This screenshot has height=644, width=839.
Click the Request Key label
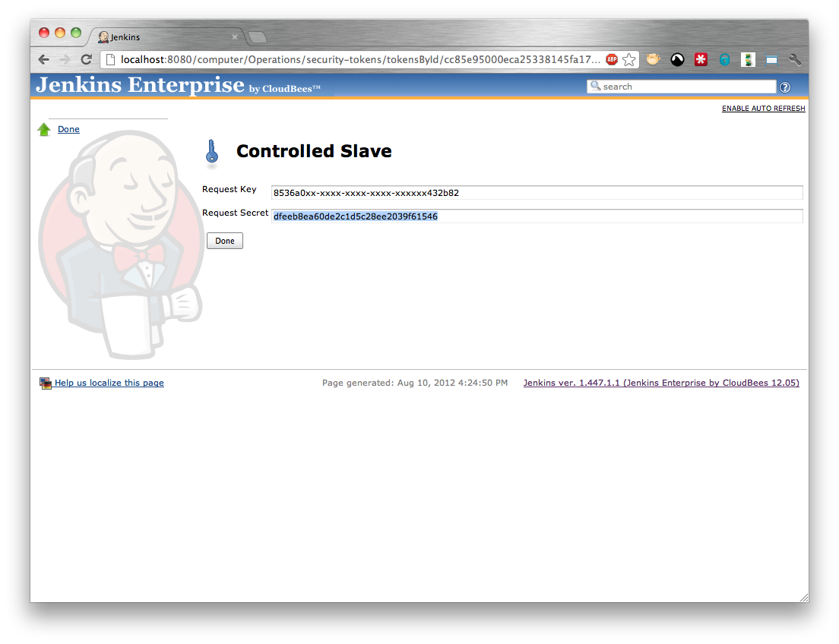tap(229, 189)
